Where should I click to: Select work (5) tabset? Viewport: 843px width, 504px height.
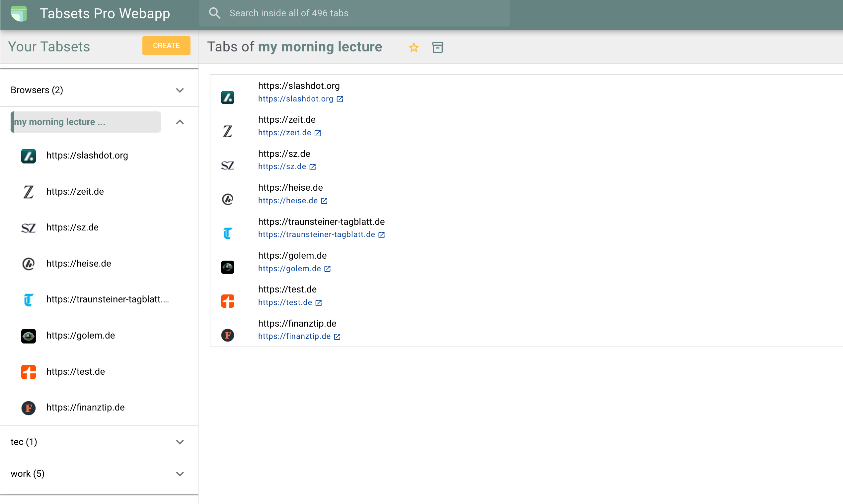tap(28, 474)
